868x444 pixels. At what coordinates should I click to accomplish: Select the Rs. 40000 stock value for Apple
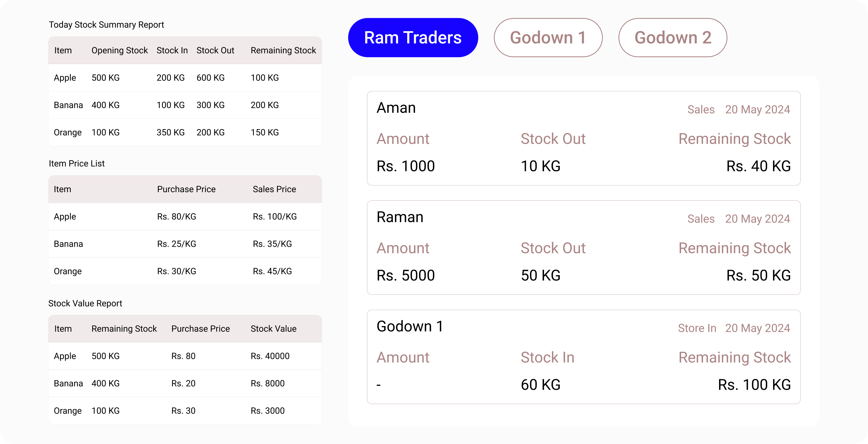[x=270, y=356]
